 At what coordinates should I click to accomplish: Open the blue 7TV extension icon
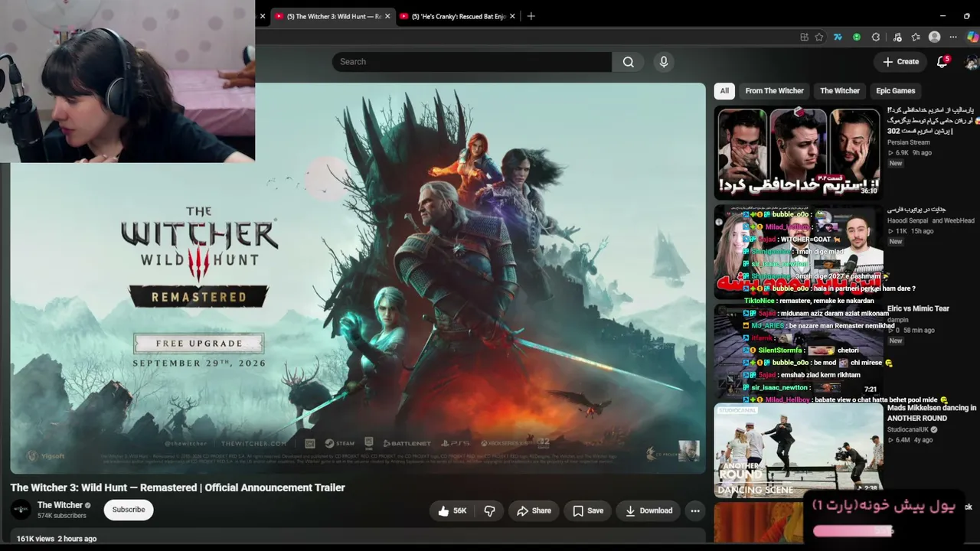pyautogui.click(x=838, y=37)
